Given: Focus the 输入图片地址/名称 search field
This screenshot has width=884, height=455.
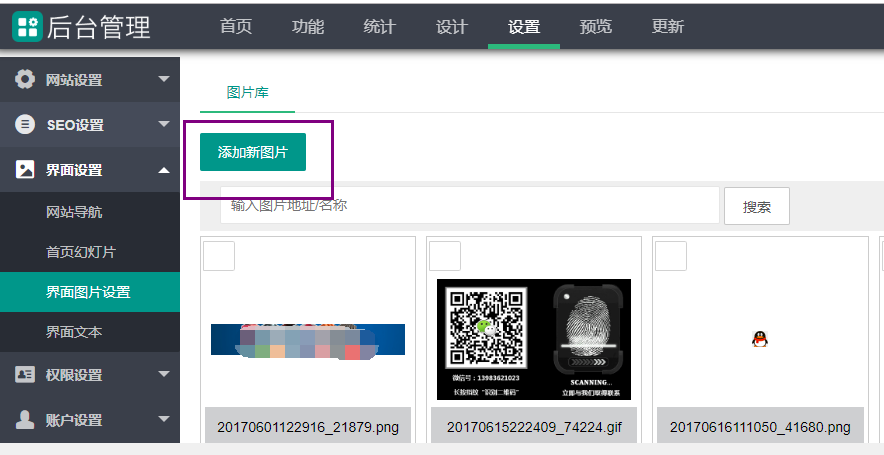Looking at the screenshot, I should tap(470, 205).
